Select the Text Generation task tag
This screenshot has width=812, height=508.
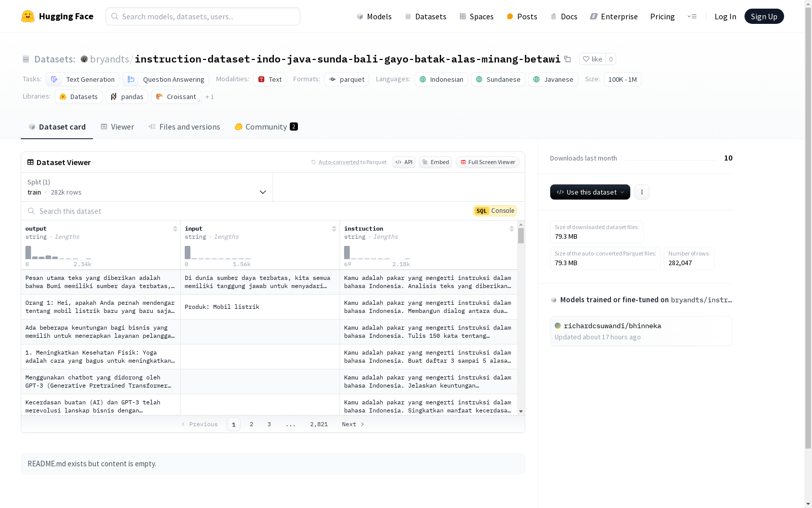point(83,79)
